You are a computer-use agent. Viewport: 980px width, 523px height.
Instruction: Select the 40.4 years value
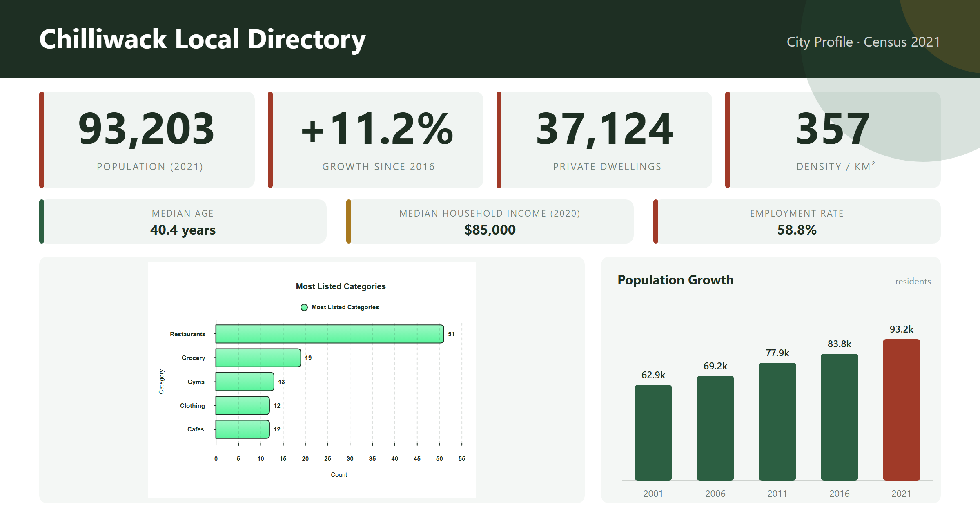click(183, 230)
